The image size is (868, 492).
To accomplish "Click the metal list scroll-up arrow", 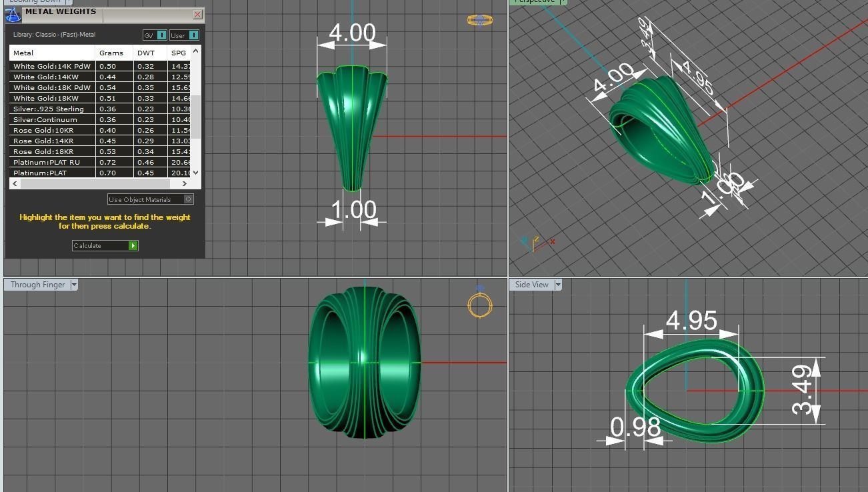I will (195, 51).
